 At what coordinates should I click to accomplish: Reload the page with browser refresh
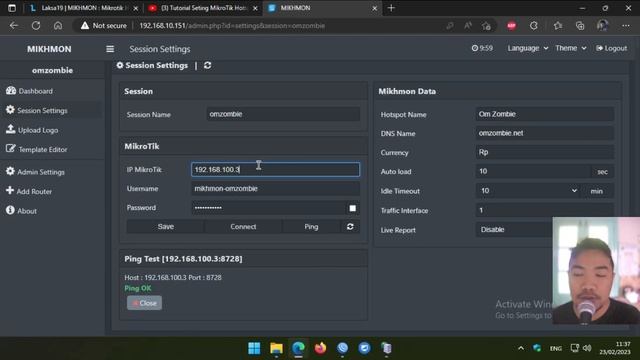point(36,26)
